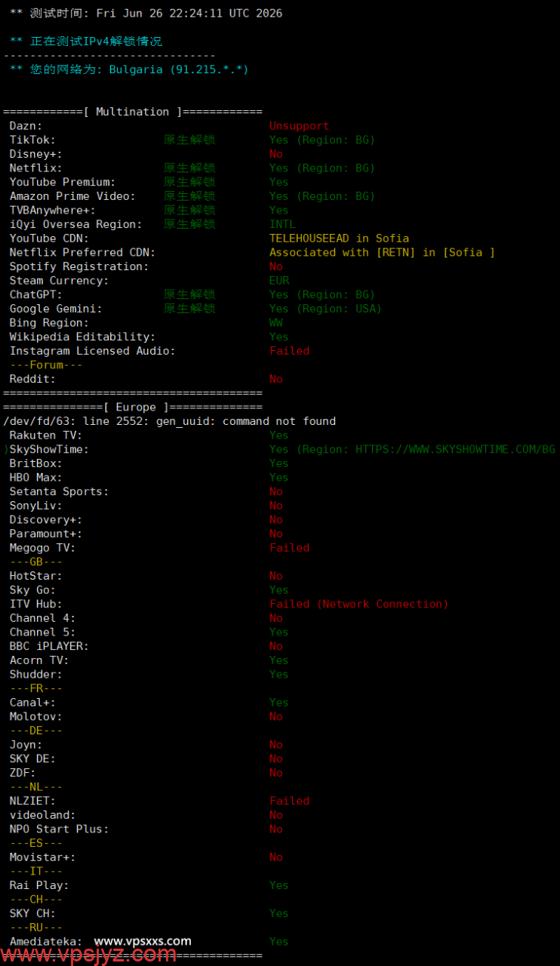Select the HBO Max label
This screenshot has width=560, height=966.
pos(36,477)
